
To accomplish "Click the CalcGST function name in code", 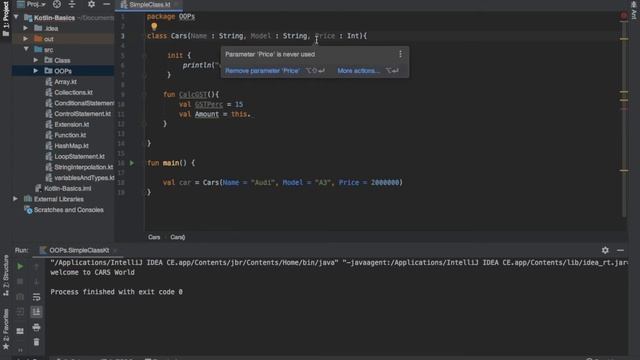I will pos(193,94).
